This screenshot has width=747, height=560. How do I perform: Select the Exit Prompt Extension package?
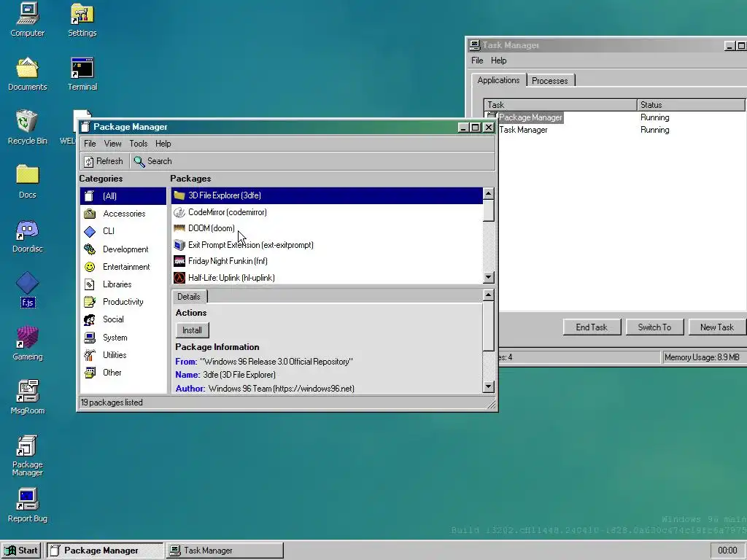point(328,245)
